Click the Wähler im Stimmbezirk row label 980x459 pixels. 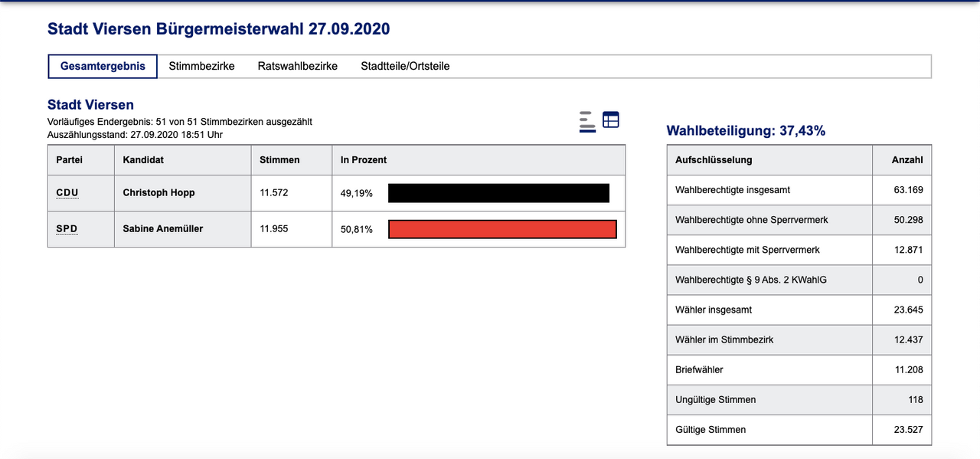click(724, 339)
